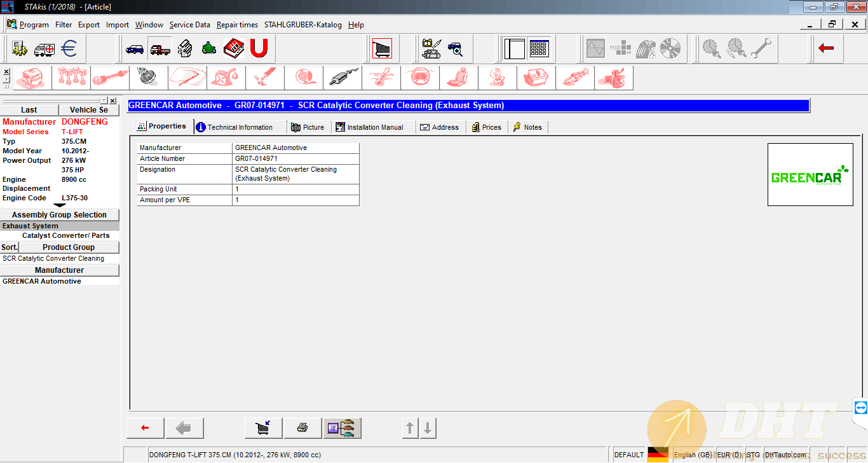Open the Service Data menu

tap(189, 25)
